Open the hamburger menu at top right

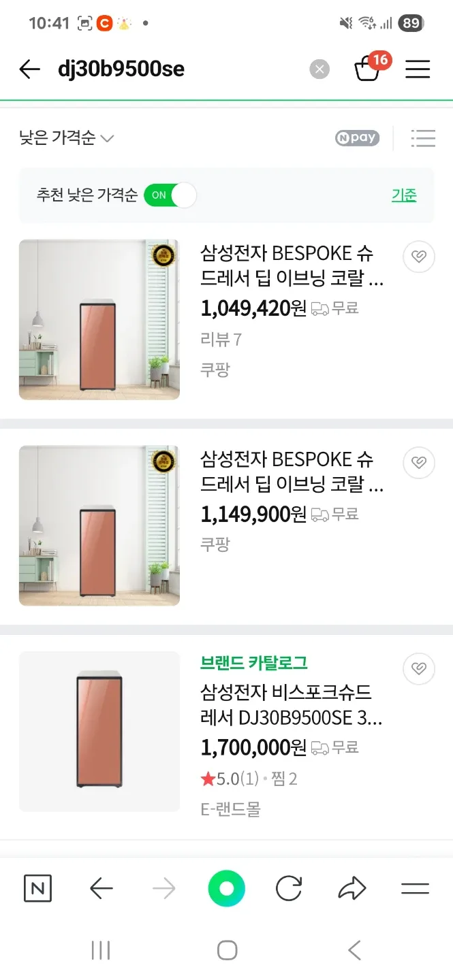click(418, 69)
